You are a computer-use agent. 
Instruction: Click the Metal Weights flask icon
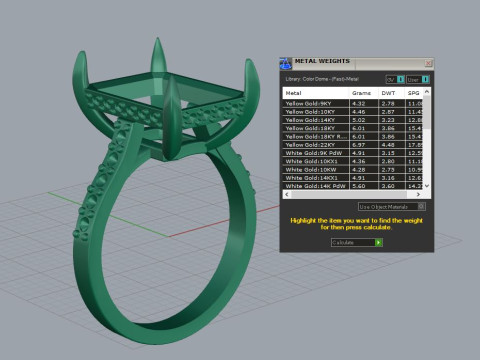[286, 63]
